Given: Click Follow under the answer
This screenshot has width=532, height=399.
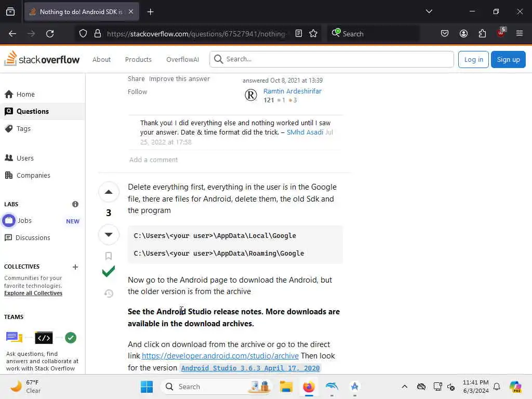Looking at the screenshot, I should 137,91.
